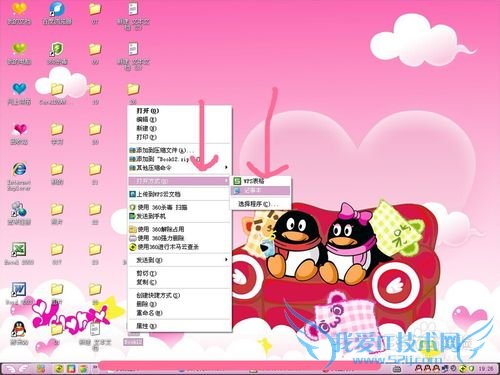Choose 复制(C) from the context menu
This screenshot has width=500, height=375.
(180, 282)
